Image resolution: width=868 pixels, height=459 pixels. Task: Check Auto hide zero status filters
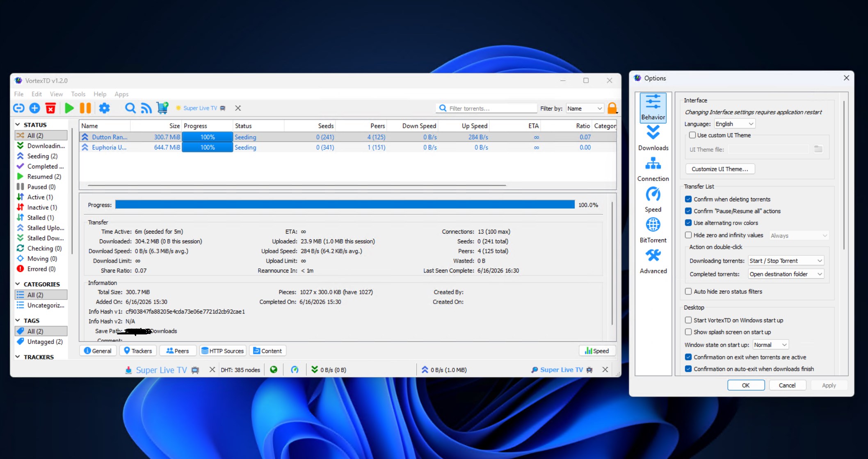[x=688, y=292]
